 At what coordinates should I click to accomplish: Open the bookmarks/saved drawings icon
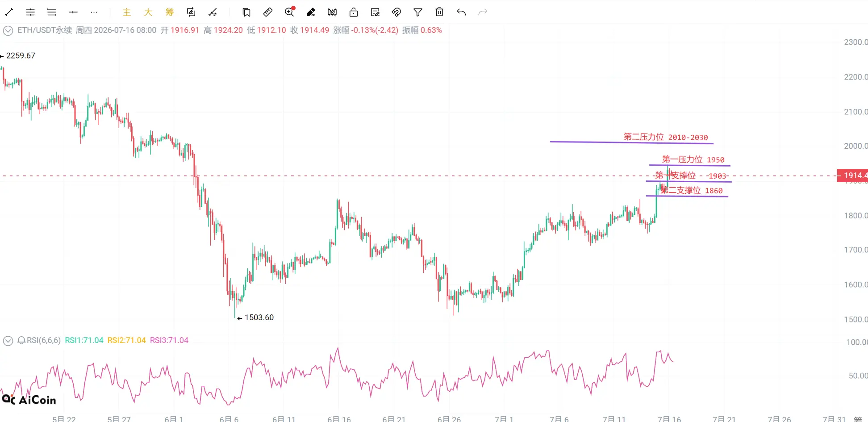pyautogui.click(x=246, y=12)
